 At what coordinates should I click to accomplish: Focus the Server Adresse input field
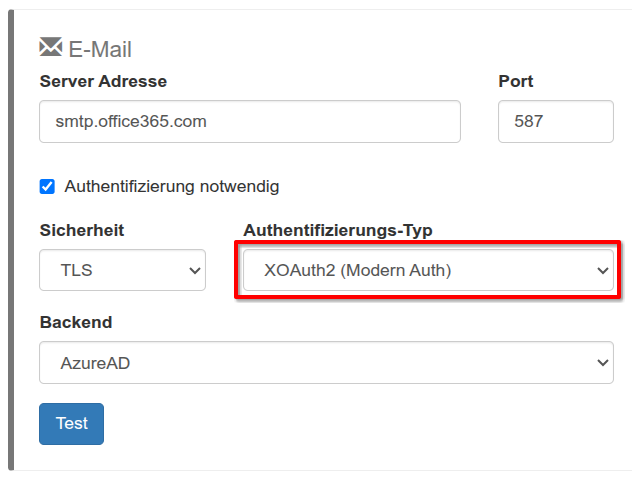250,122
